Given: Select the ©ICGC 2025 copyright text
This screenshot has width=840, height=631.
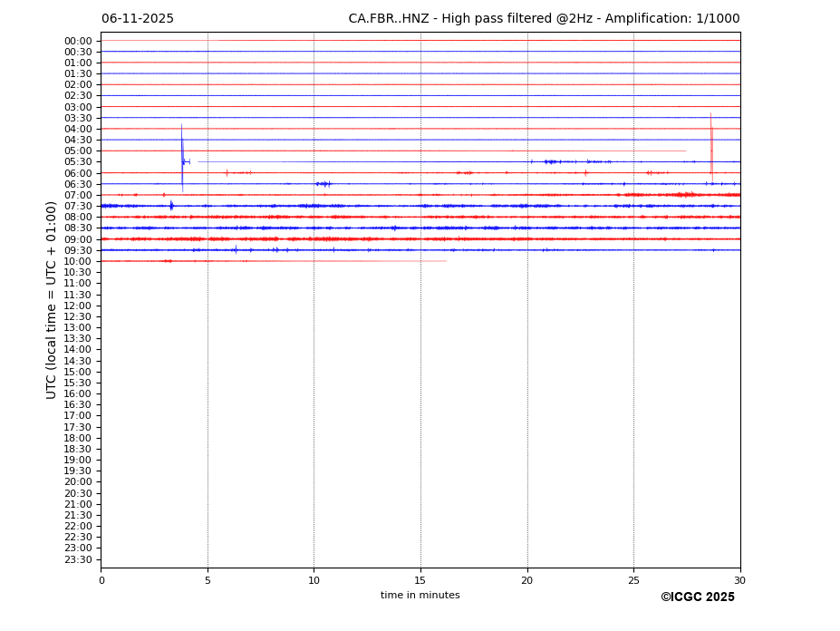Looking at the screenshot, I should point(697,597).
